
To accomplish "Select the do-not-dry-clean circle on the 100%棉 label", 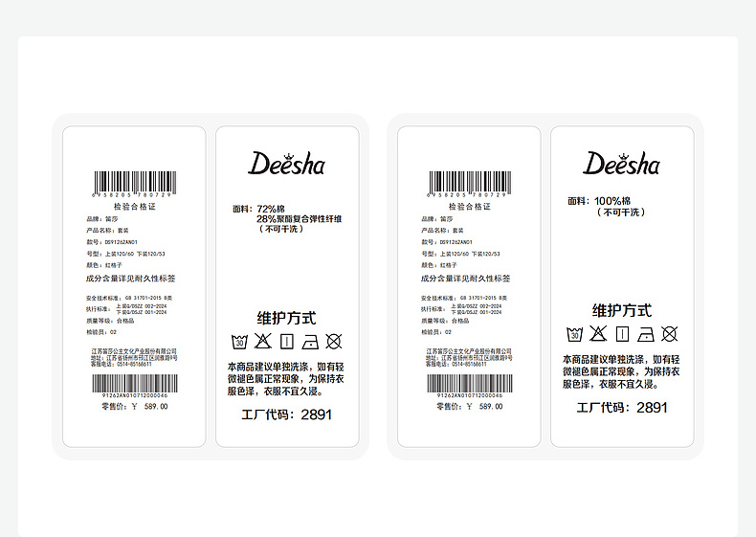I will coord(669,334).
